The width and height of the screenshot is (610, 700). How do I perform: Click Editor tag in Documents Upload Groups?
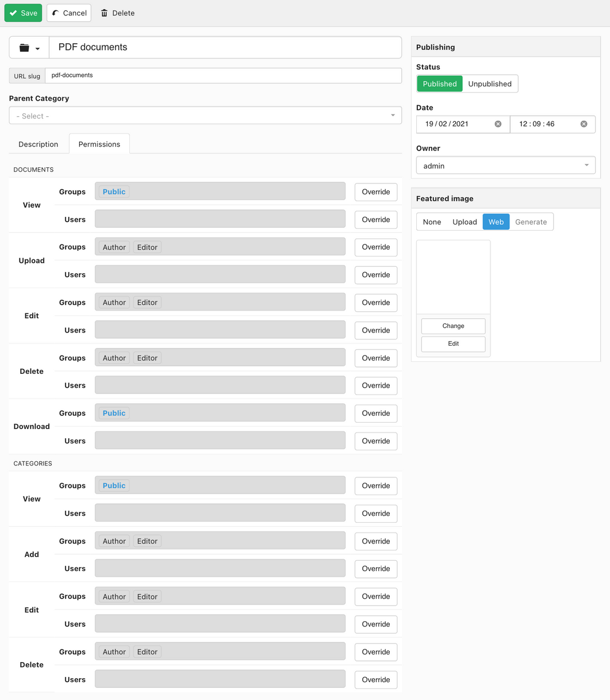tap(147, 247)
